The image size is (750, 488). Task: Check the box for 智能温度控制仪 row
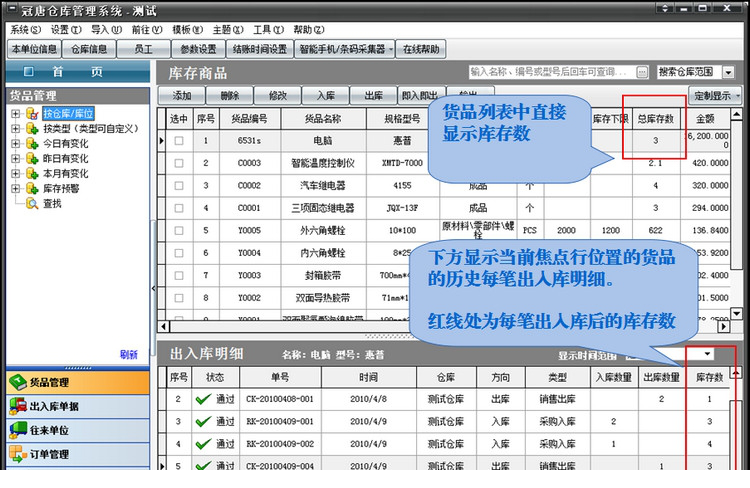(179, 163)
